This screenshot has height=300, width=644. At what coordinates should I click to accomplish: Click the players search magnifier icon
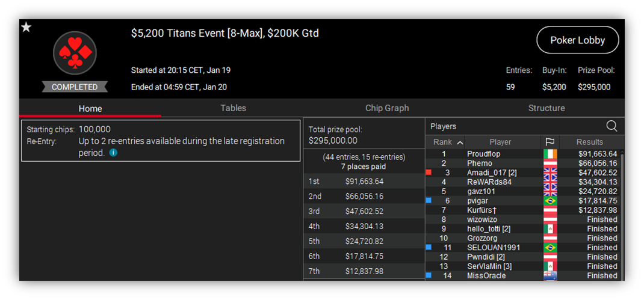point(611,126)
